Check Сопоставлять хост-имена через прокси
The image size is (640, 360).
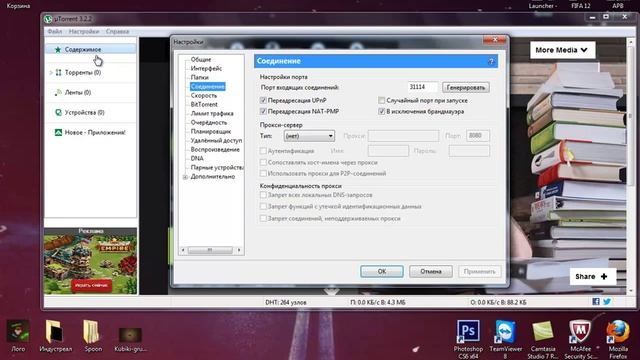(263, 162)
